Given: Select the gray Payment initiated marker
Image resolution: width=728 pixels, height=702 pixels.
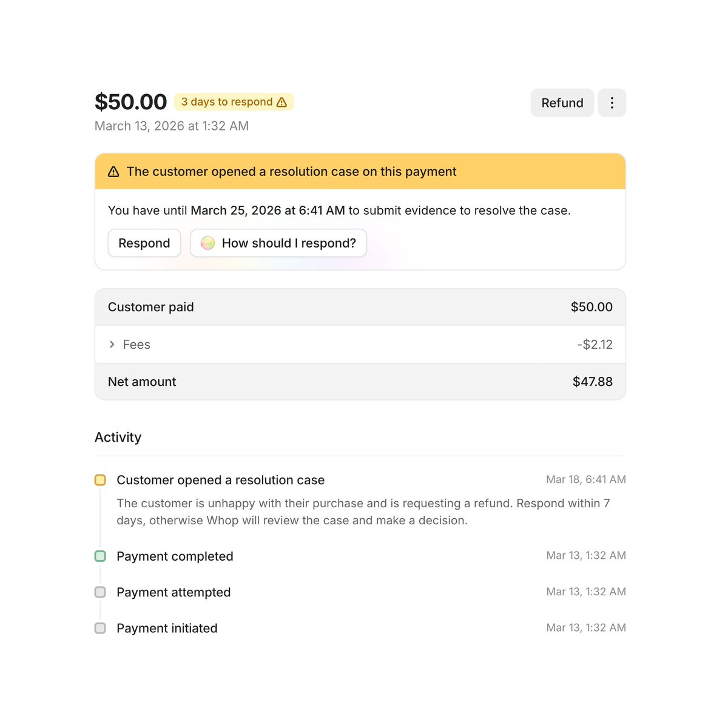Looking at the screenshot, I should (x=100, y=628).
